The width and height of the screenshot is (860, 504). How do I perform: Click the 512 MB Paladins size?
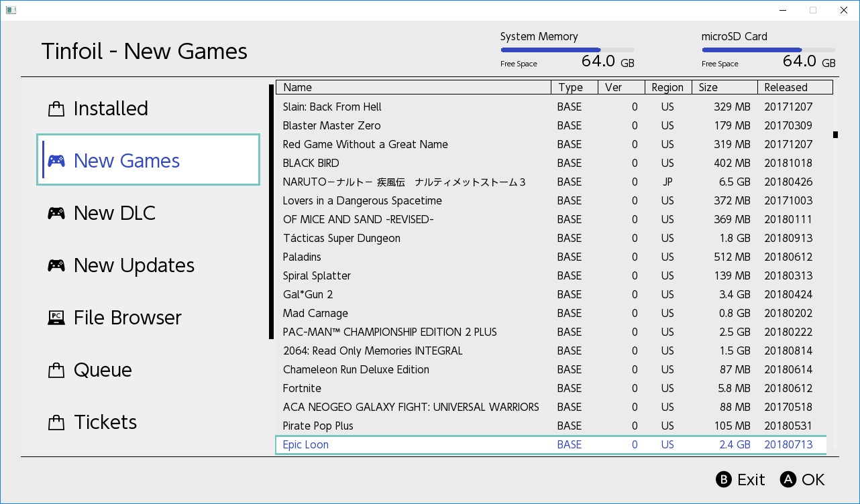(732, 257)
